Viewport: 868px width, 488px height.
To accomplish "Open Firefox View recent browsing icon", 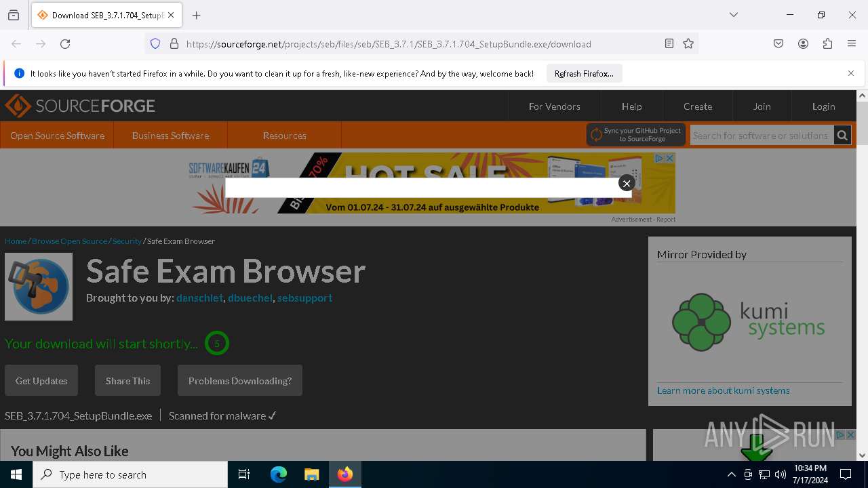I will click(14, 15).
